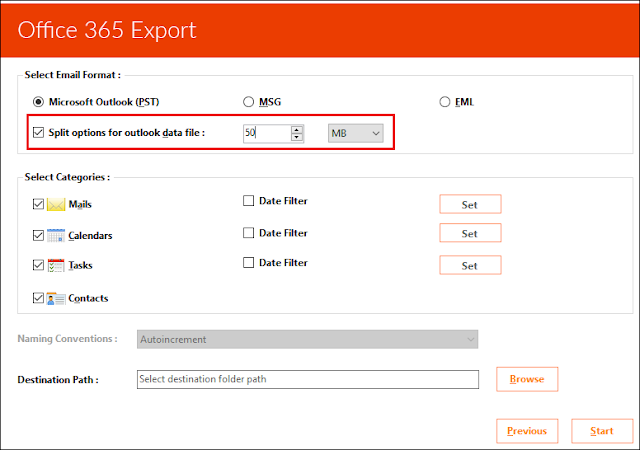Image resolution: width=640 pixels, height=450 pixels.
Task: Click the Set button in the Mails row
Action: tap(470, 204)
